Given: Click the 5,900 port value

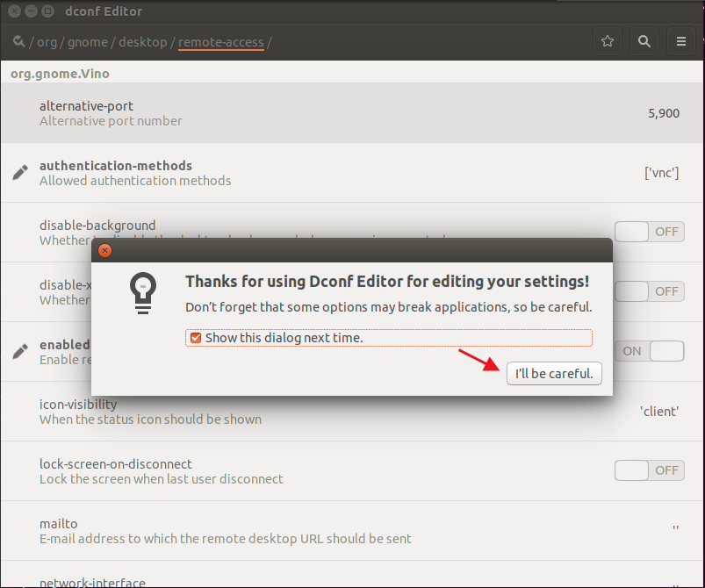Looking at the screenshot, I should pyautogui.click(x=664, y=113).
